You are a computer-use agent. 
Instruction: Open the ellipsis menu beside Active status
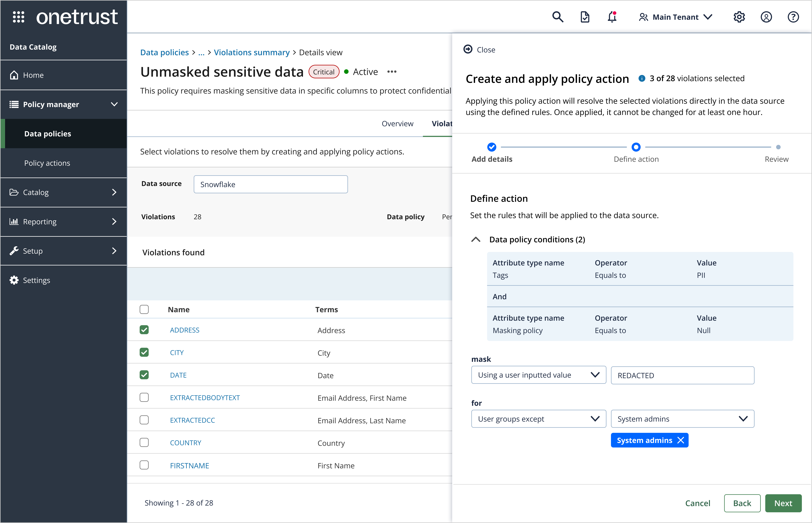point(392,72)
